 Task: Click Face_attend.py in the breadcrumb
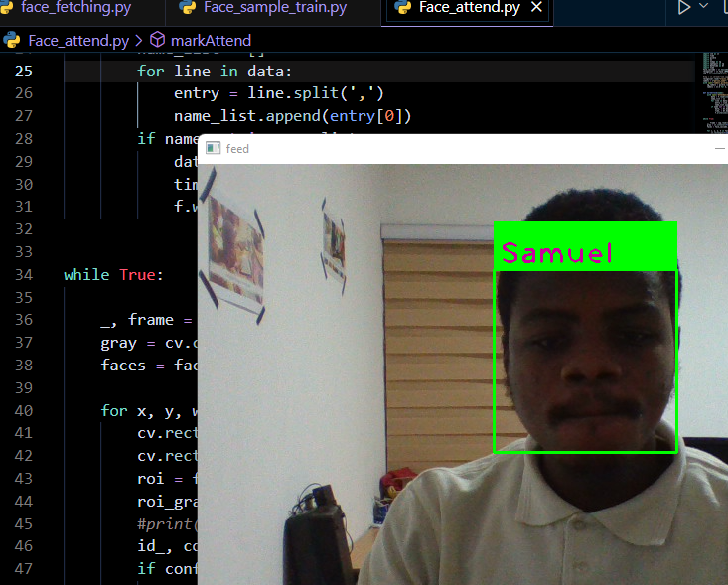[78, 41]
